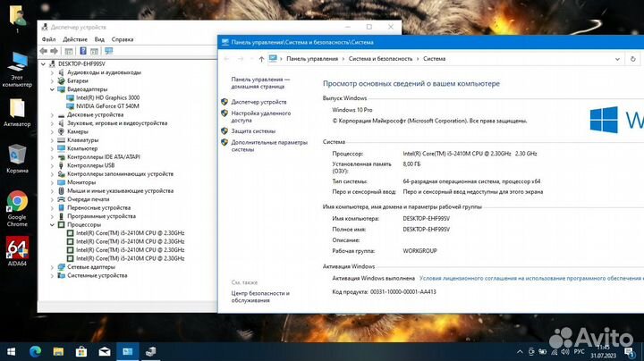Open Действие menu in Device Manager
This screenshot has height=361, width=644.
(75, 39)
